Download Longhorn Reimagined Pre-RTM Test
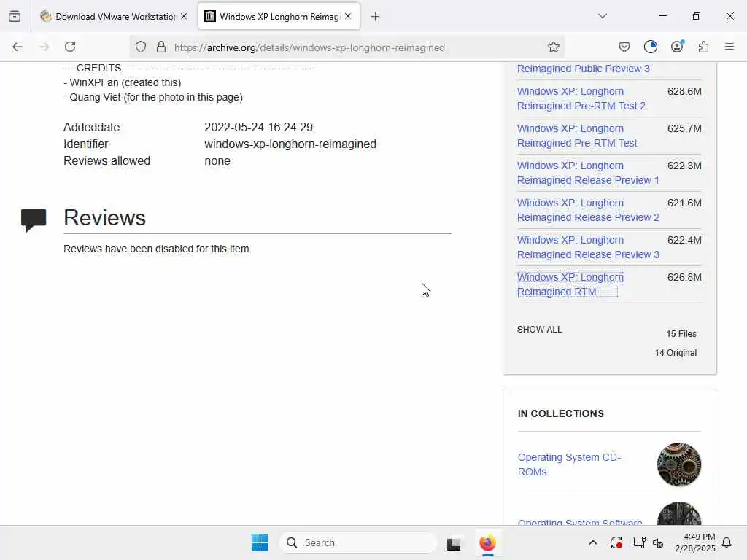The width and height of the screenshot is (747, 560). (577, 136)
